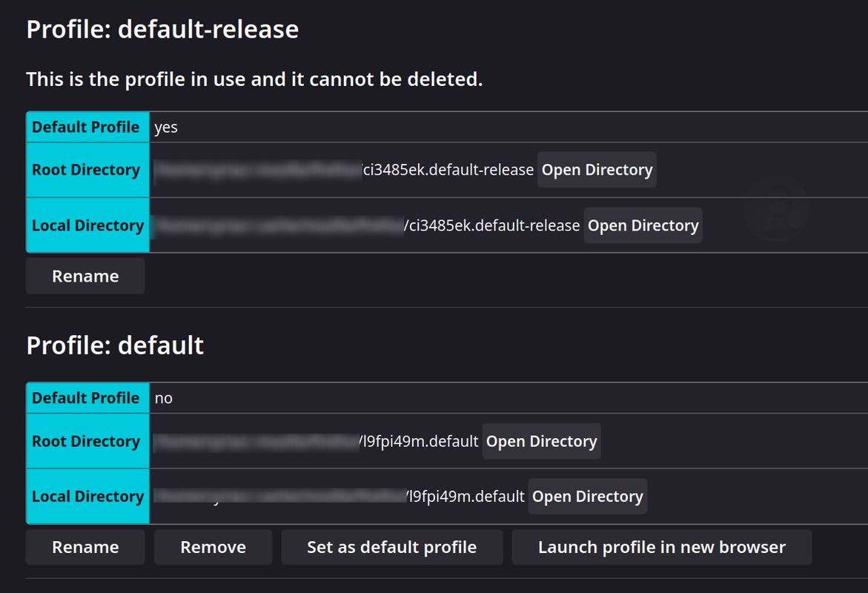Click Default Profile label beside 'no'

88,398
